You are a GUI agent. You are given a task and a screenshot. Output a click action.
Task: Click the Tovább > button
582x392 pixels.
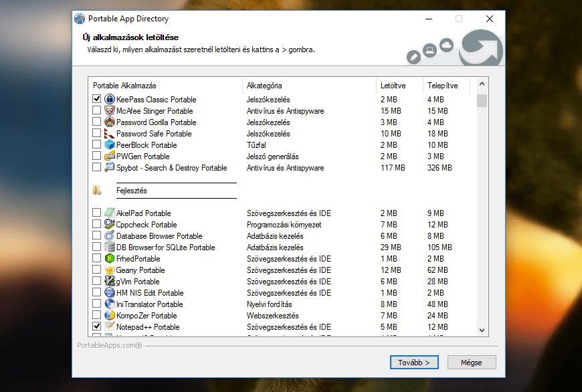[x=414, y=363]
